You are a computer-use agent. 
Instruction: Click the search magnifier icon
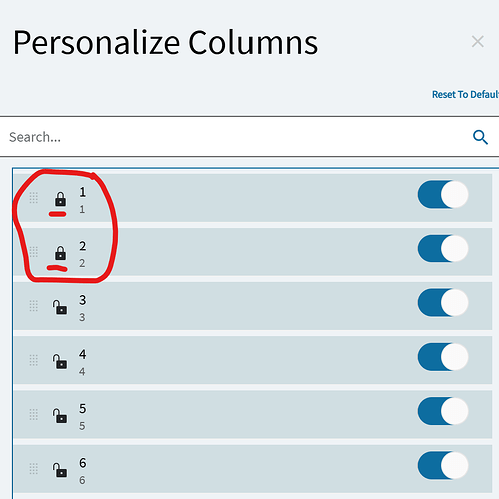[x=480, y=137]
